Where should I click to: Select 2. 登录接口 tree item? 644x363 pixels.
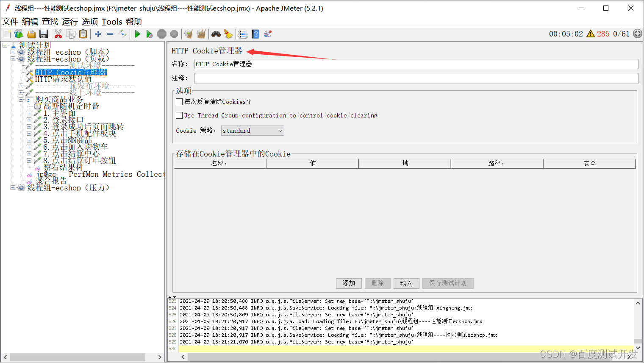(x=64, y=120)
